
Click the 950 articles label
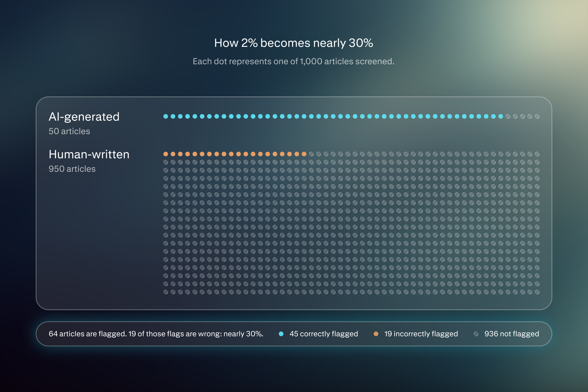pyautogui.click(x=72, y=169)
